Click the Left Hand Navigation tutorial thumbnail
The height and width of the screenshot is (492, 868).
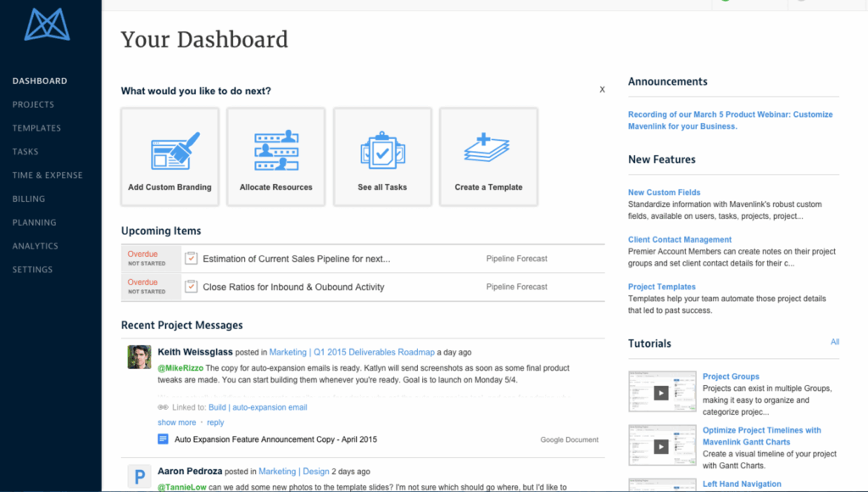pyautogui.click(x=662, y=485)
